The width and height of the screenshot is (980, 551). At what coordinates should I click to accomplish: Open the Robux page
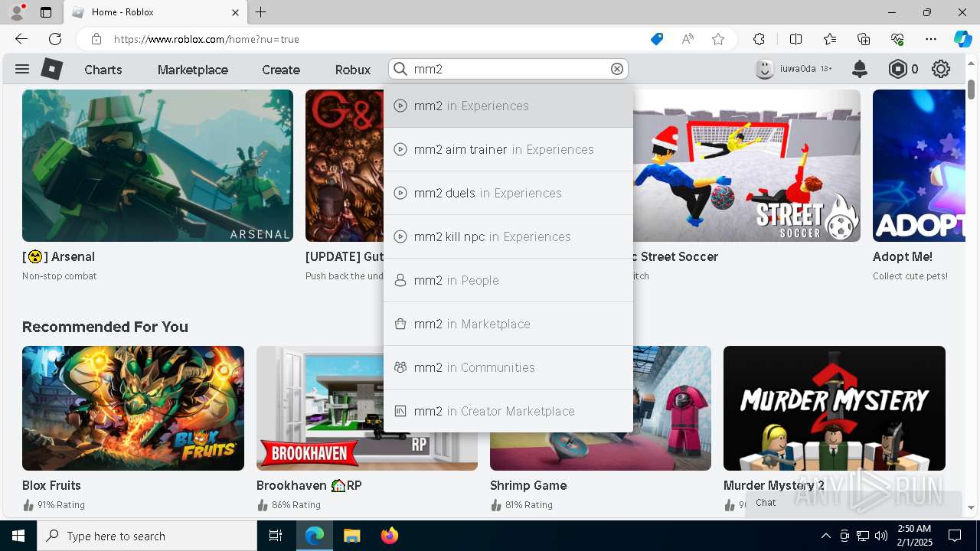click(353, 70)
